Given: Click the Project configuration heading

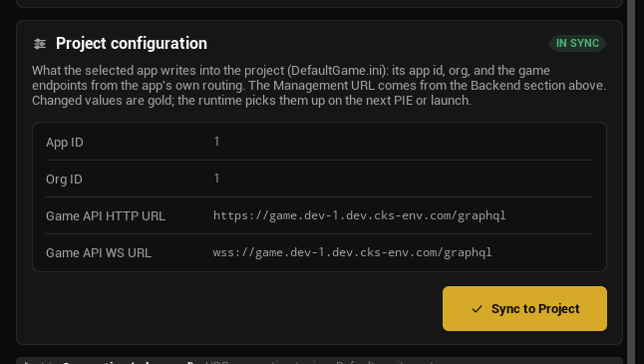Looking at the screenshot, I should (132, 43).
